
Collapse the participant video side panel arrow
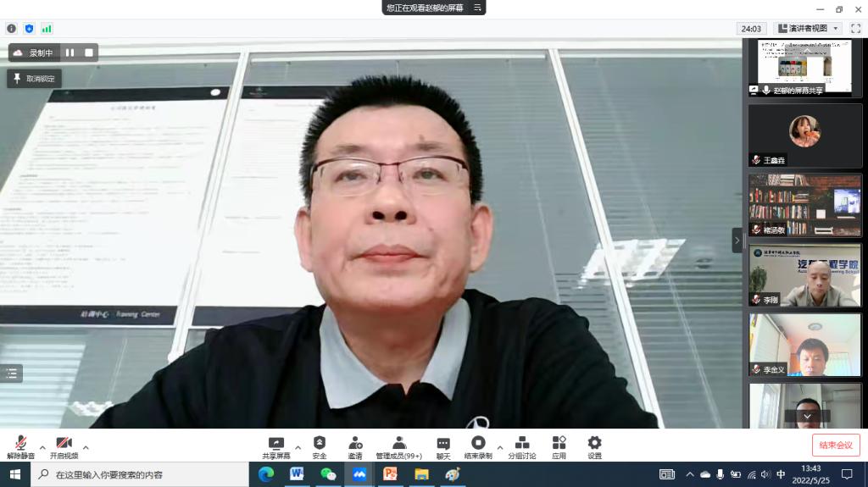coord(737,241)
